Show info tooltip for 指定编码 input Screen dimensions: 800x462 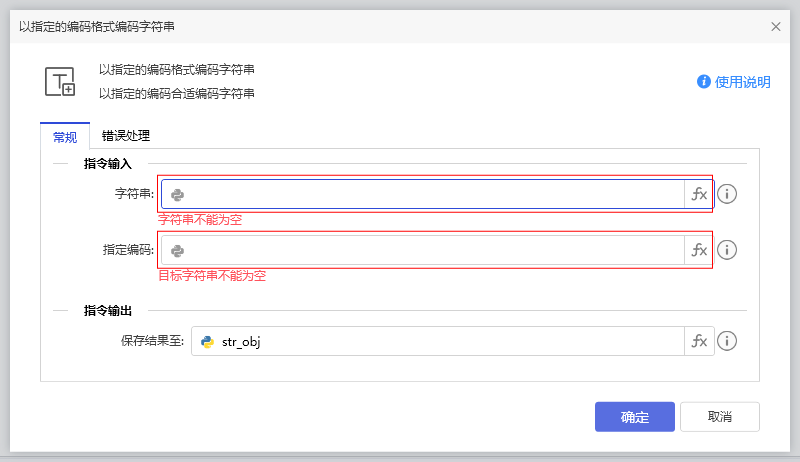click(x=727, y=250)
